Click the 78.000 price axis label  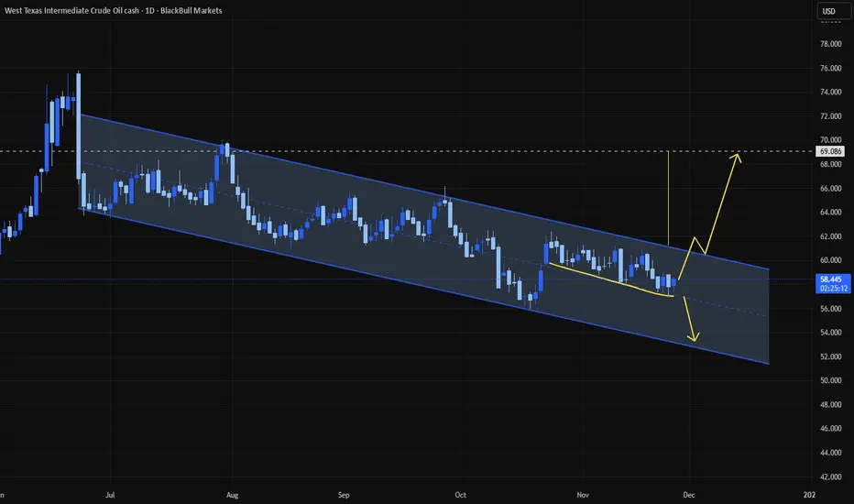tap(830, 44)
